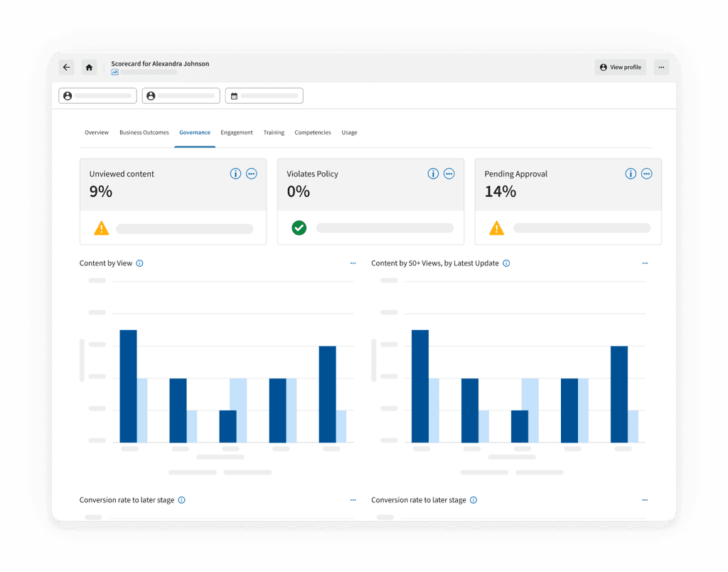The height and width of the screenshot is (572, 728).
Task: Click the warning triangle in Unviewed content card
Action: [x=101, y=228]
